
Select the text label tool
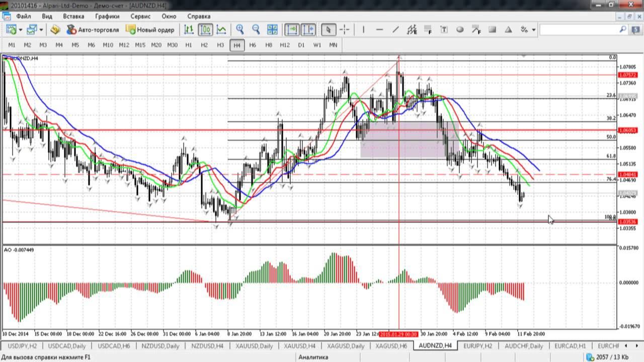pos(444,30)
